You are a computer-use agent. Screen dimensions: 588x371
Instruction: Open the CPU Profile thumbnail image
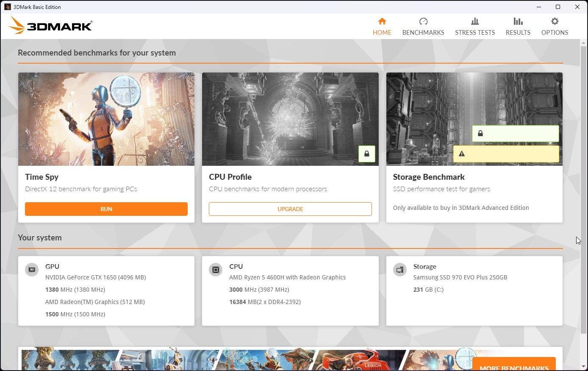tap(290, 119)
